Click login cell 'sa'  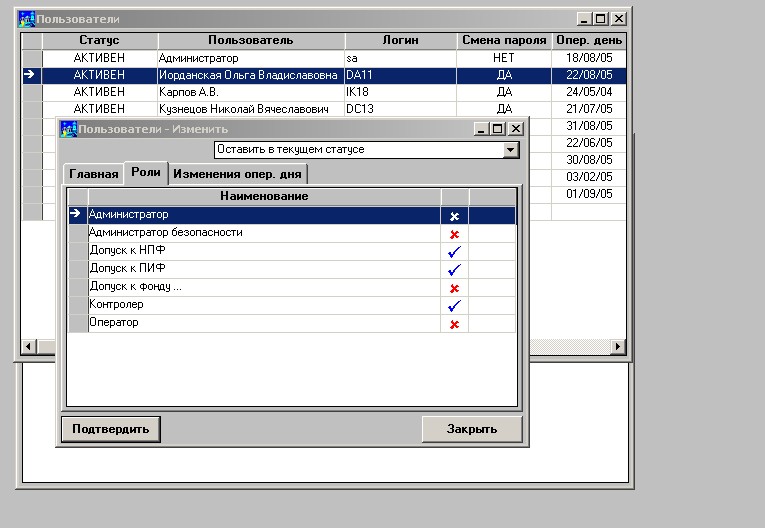pos(401,59)
